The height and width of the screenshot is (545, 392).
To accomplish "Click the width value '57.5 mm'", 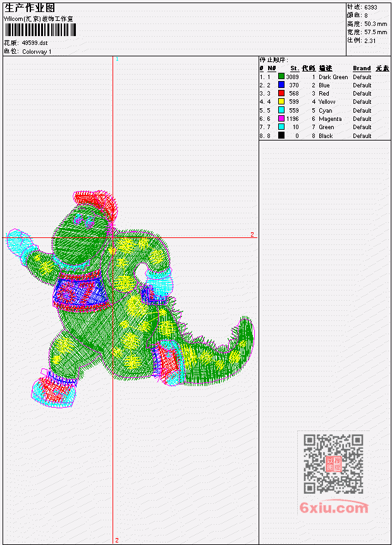I will [376, 32].
